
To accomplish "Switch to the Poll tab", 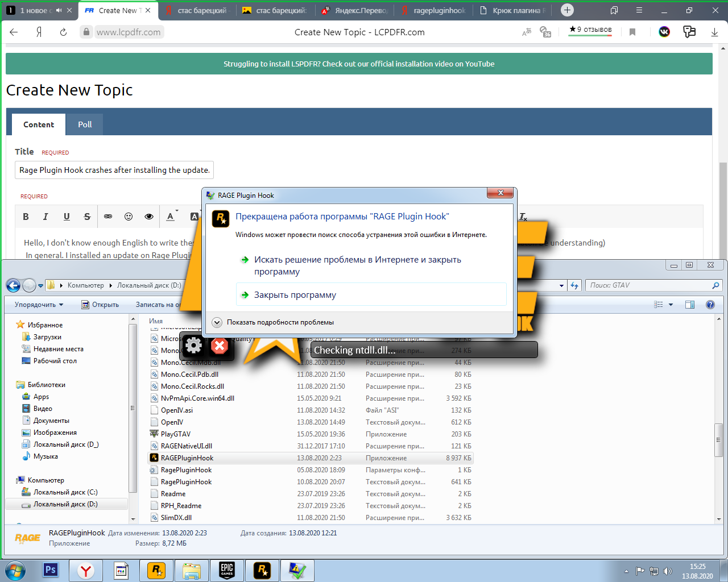I will click(x=85, y=124).
